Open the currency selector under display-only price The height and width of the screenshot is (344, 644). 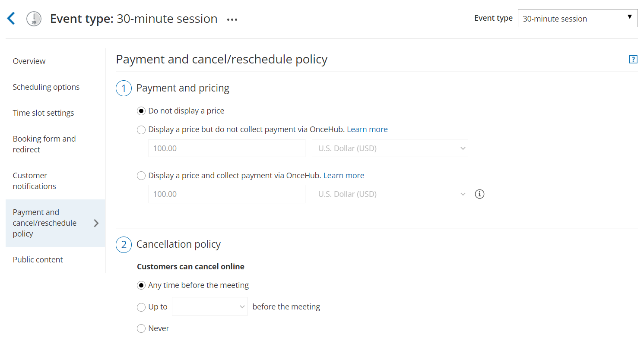tap(390, 148)
